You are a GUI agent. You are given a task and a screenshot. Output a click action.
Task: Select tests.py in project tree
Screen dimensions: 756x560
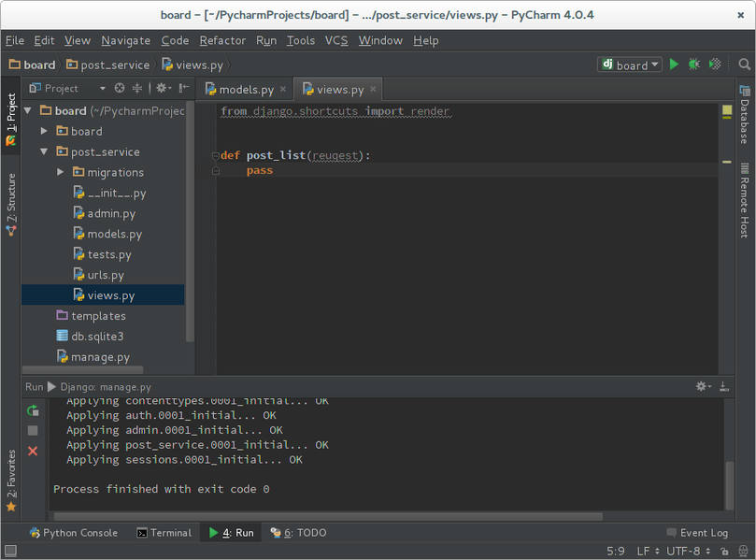(x=102, y=254)
